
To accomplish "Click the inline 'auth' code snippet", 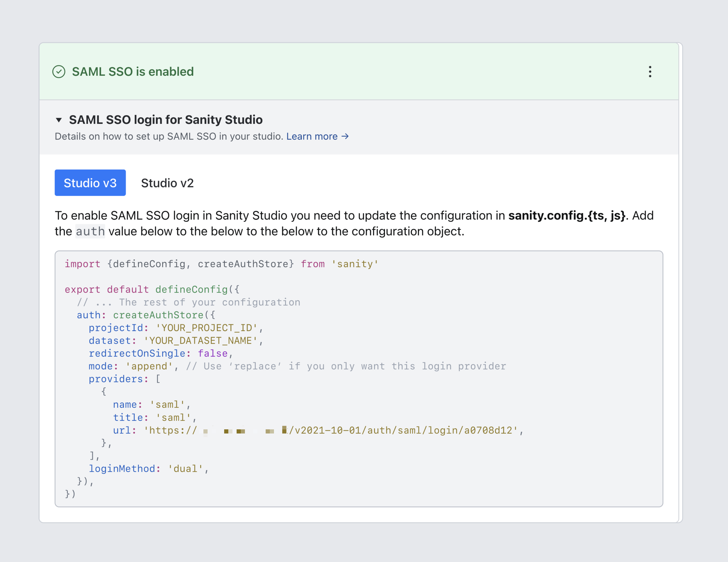I will coord(90,231).
